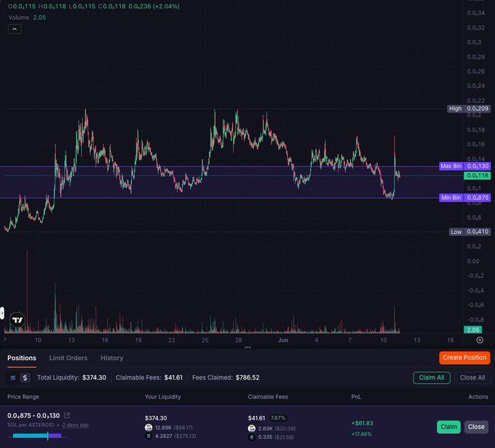495x448 pixels.
Task: Claim fees for the 0.0₄875 - 0.0₃130 position
Action: tap(448, 427)
